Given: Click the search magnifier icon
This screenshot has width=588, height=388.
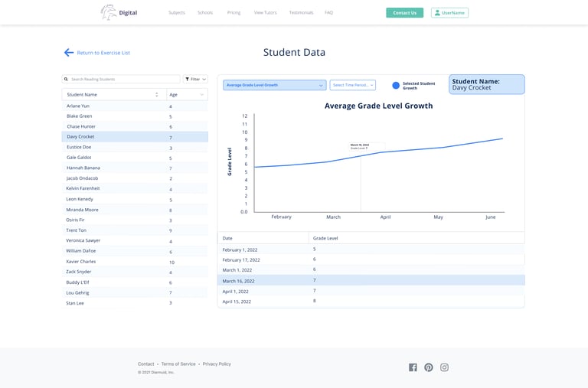Looking at the screenshot, I should tap(66, 79).
